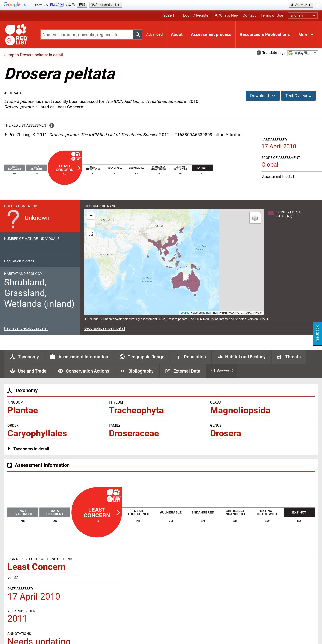Open the translate bar options dropdown
This screenshot has height=644, width=322.
300,5
